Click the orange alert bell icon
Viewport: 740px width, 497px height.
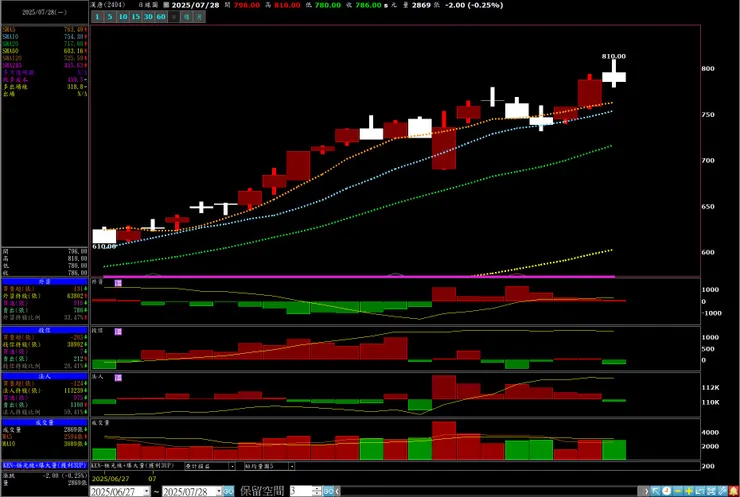[x=733, y=491]
